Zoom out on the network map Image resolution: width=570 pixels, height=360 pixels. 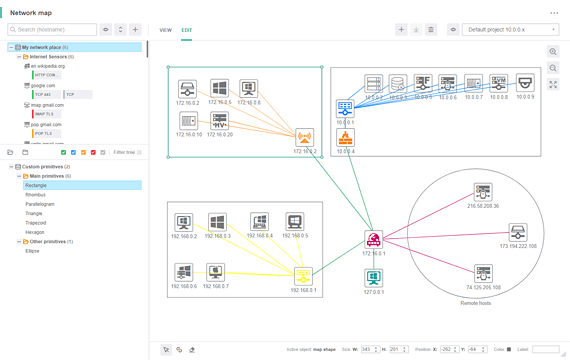[553, 68]
